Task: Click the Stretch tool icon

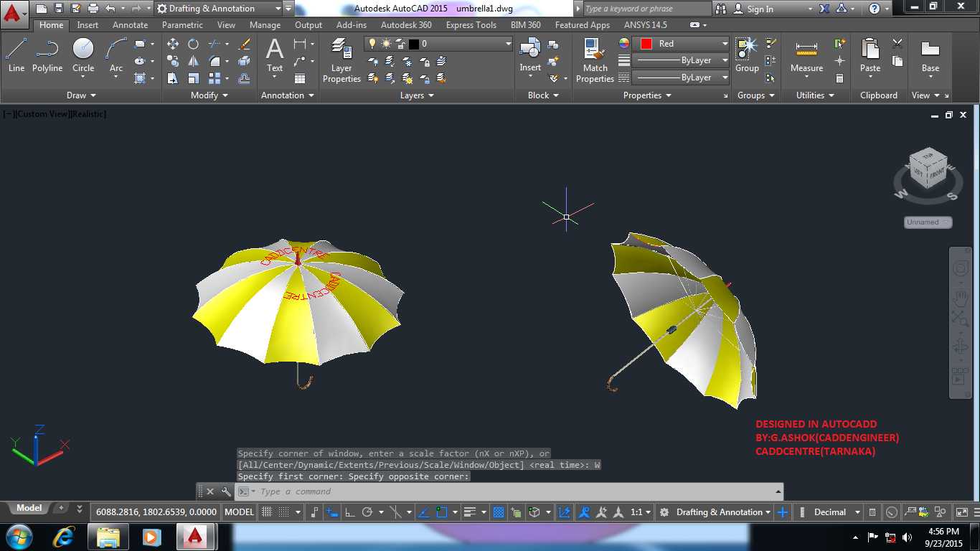Action: tap(173, 78)
